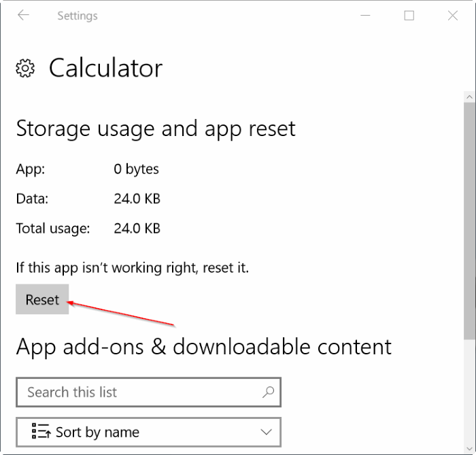Image resolution: width=476 pixels, height=455 pixels.
Task: Click the Data '24.0 KB' value
Action: (137, 199)
